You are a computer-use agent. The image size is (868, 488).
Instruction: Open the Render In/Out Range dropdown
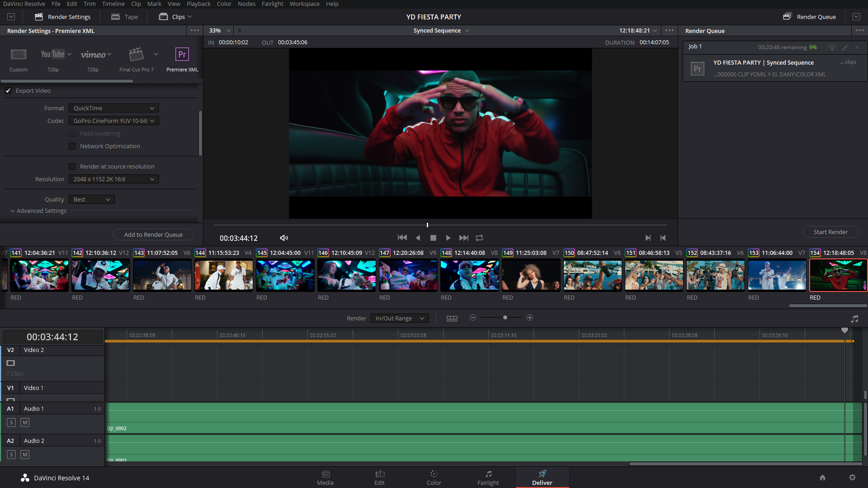coord(400,319)
